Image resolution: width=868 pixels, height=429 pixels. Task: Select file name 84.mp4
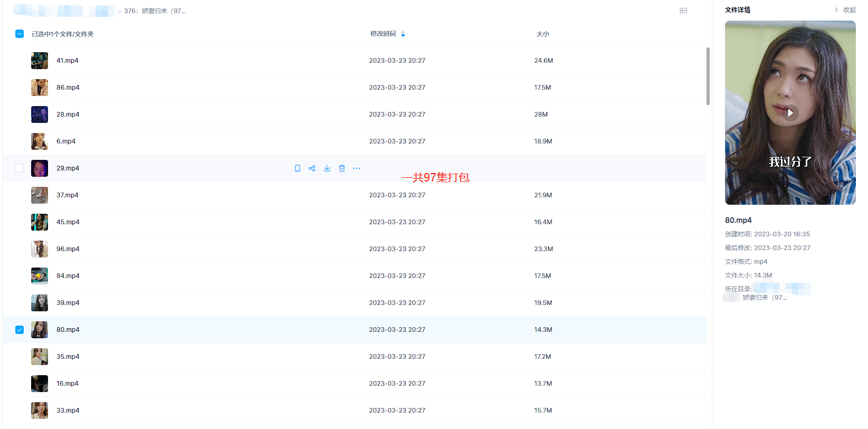coord(68,276)
